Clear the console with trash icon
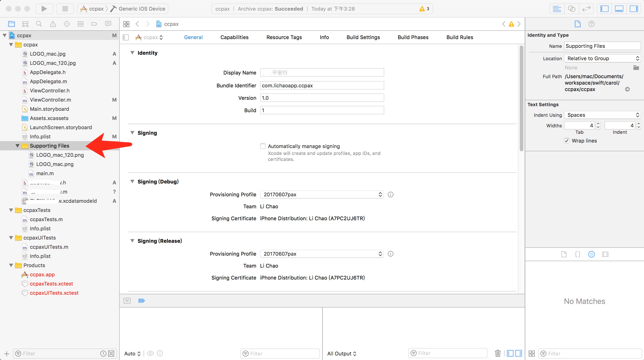The height and width of the screenshot is (360, 644). pos(497,353)
